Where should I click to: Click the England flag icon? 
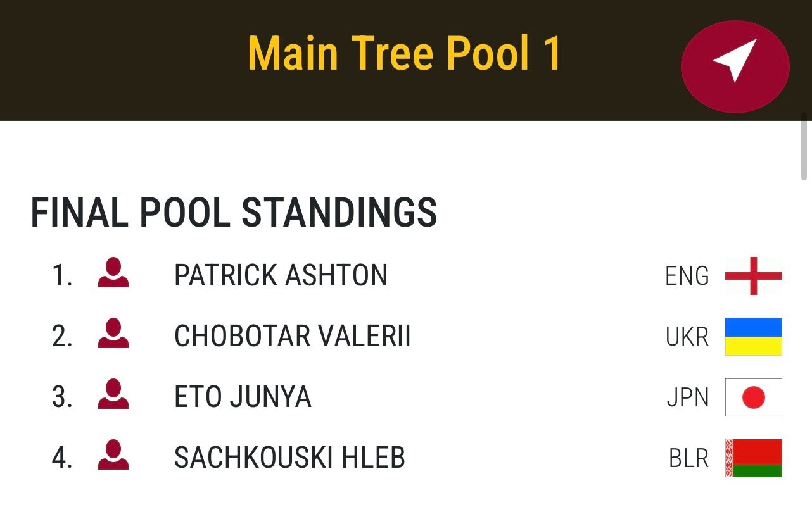(753, 276)
